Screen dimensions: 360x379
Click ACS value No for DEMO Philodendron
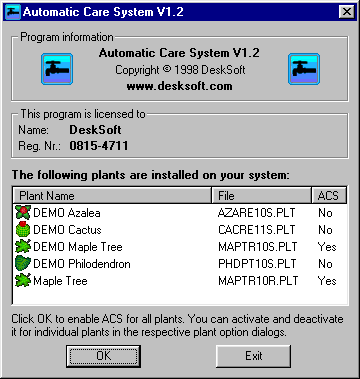(x=325, y=264)
